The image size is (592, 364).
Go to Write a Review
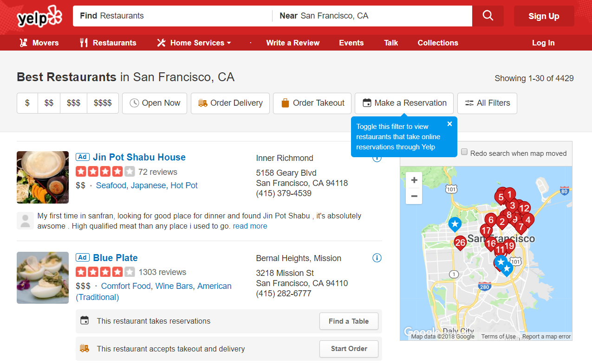[293, 43]
